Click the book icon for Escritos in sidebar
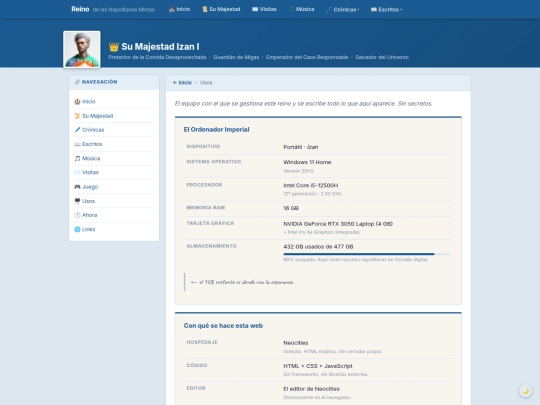The height and width of the screenshot is (405, 540). pyautogui.click(x=77, y=144)
